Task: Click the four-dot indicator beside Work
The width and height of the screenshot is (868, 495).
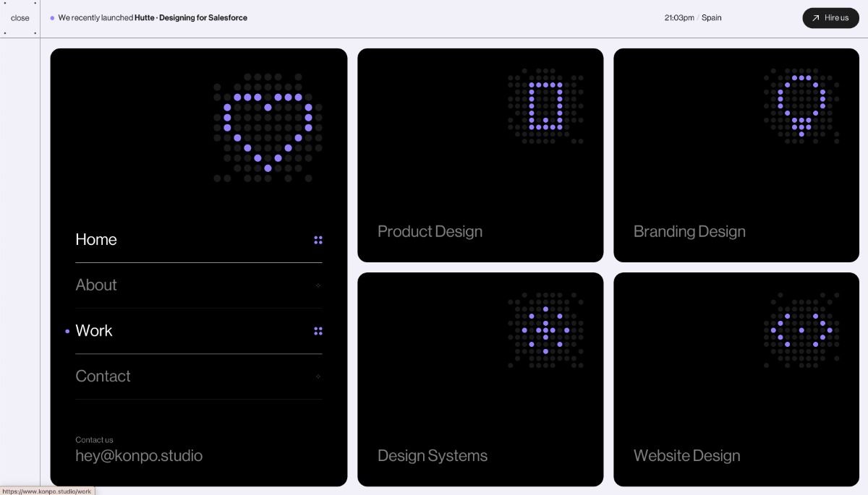Action: tap(318, 330)
